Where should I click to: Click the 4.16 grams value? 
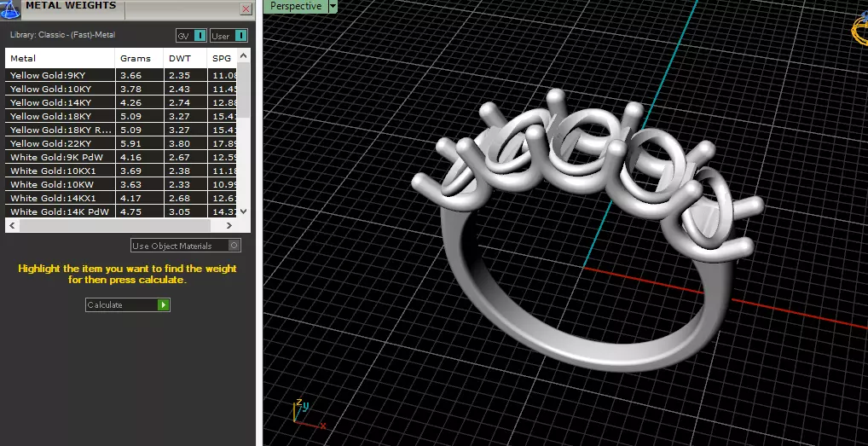pyautogui.click(x=130, y=157)
